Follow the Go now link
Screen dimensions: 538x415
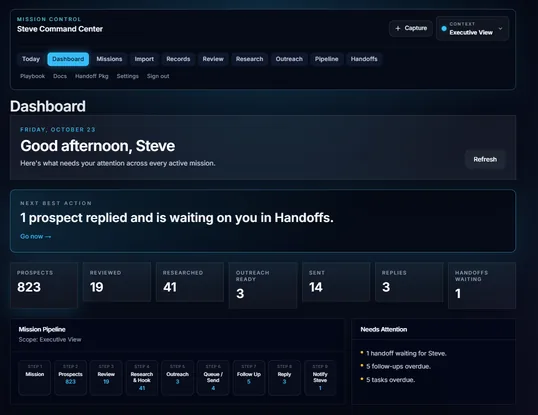click(x=36, y=236)
